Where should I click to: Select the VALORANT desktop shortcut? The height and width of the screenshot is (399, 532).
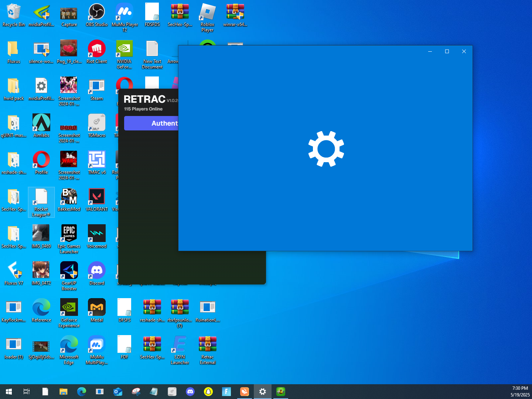96,200
